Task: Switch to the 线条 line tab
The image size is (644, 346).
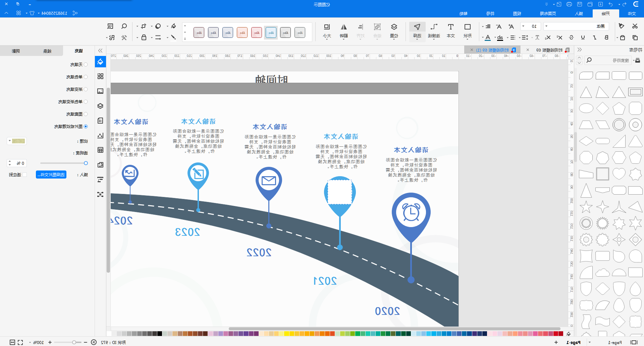Action: coord(47,51)
